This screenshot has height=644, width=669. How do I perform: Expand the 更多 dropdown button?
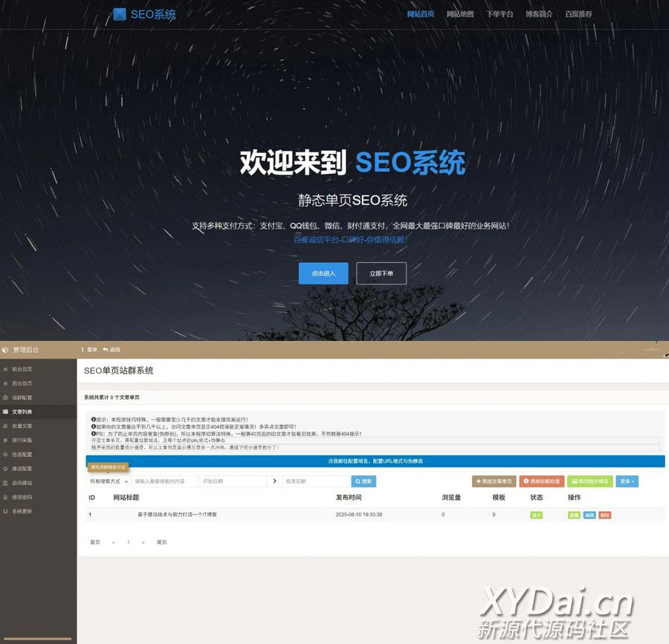627,481
